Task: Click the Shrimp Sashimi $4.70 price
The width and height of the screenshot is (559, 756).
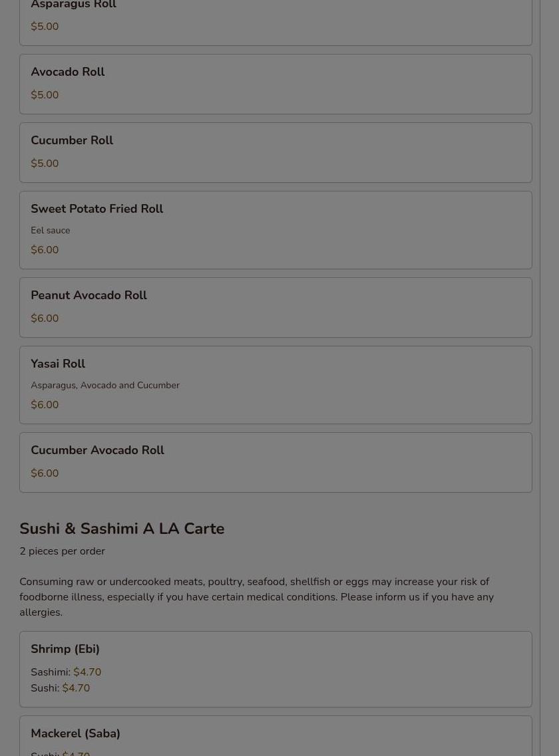Action: click(87, 672)
